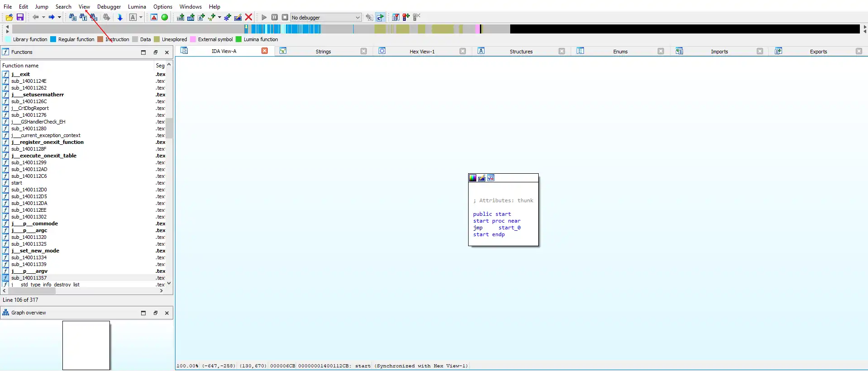Screen dimensions: 868x371
Task: Click the green circle toolbar icon
Action: [165, 17]
